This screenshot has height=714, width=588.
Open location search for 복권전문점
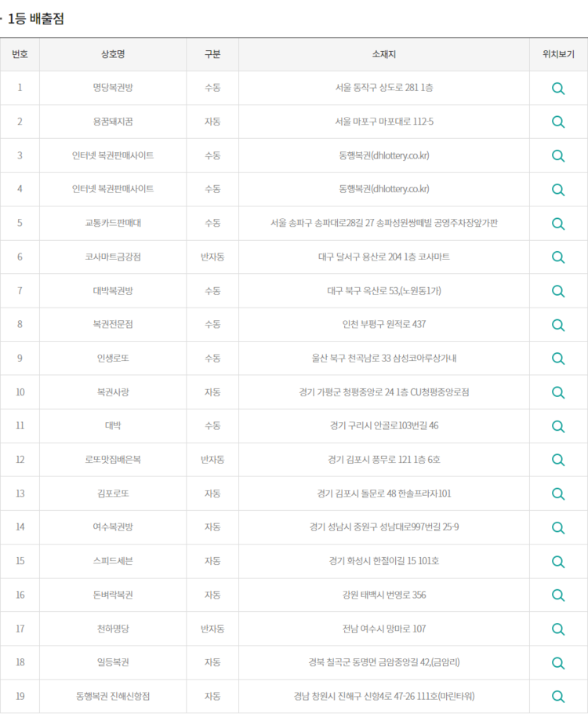(x=558, y=324)
